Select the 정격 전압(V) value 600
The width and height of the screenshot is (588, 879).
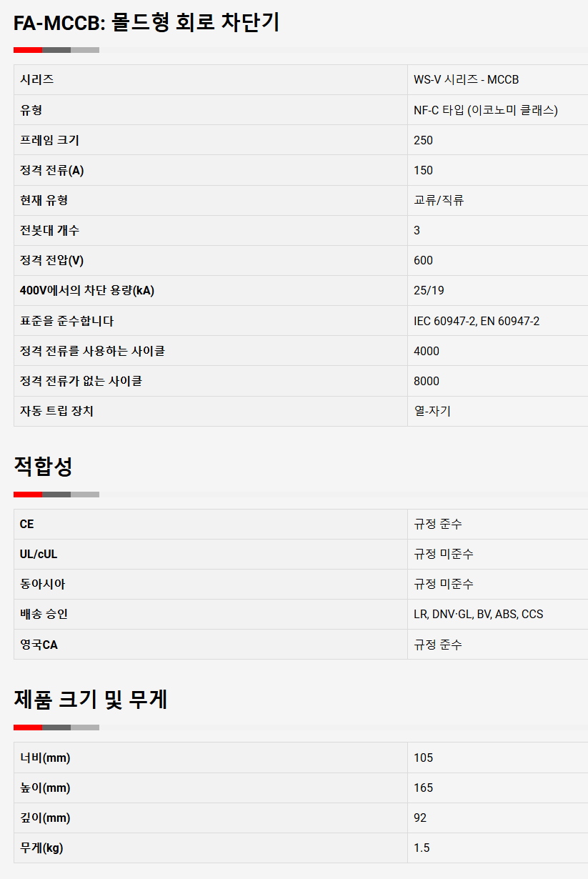coord(423,260)
